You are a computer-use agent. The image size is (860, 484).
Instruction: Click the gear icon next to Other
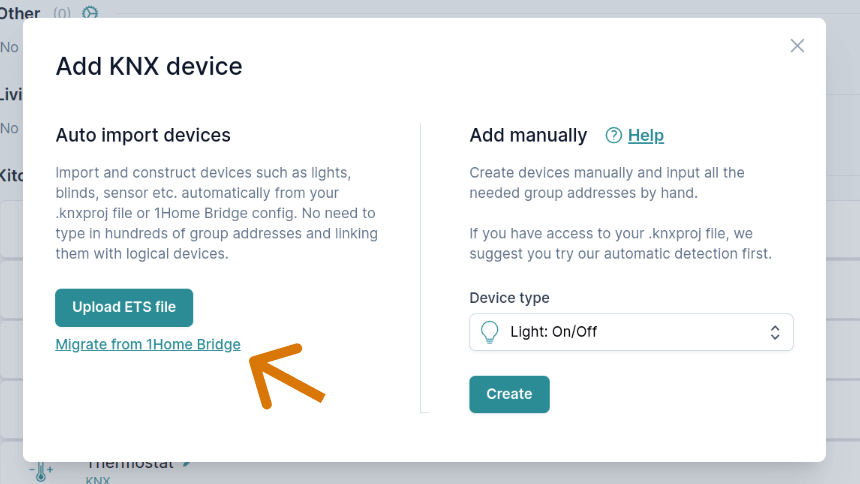(90, 13)
